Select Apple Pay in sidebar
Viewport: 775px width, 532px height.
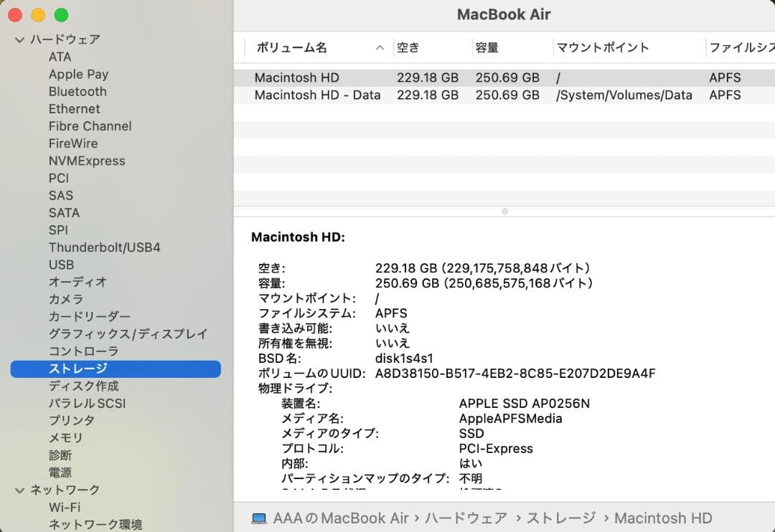pyautogui.click(x=78, y=74)
